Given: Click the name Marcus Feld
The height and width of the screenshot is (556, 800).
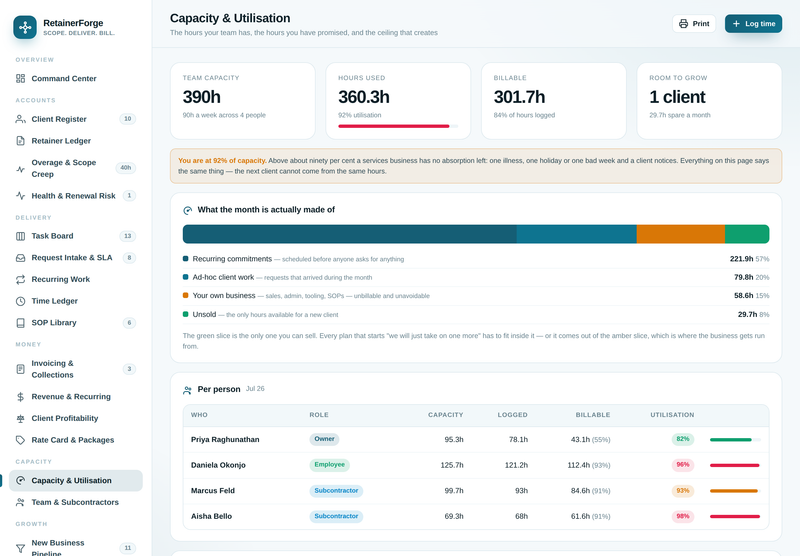Looking at the screenshot, I should 213,491.
